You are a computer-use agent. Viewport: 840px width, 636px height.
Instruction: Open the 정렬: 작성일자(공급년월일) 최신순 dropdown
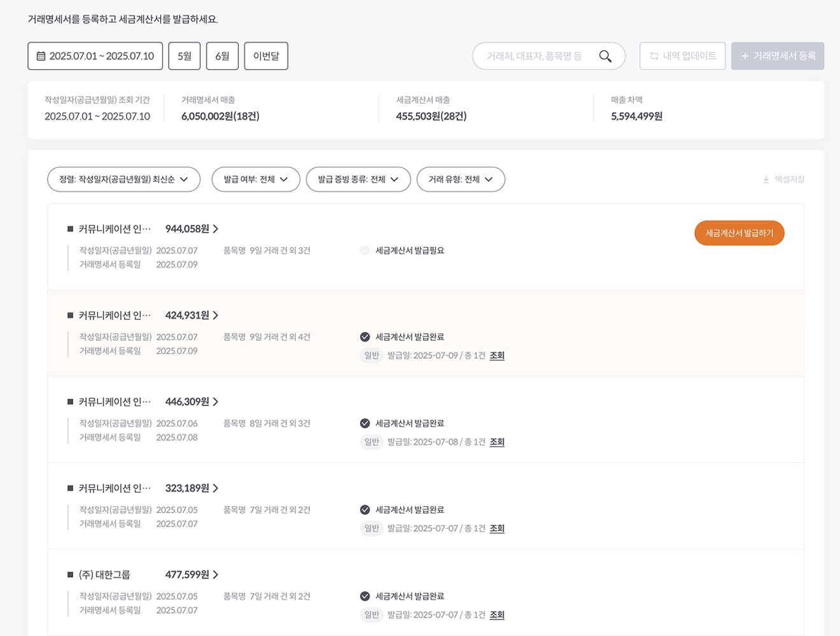click(124, 179)
